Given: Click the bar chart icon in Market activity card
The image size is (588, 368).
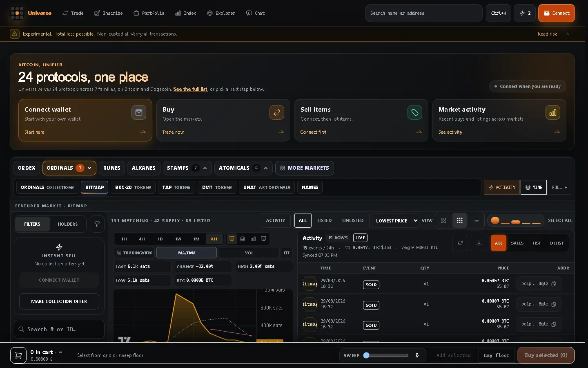Looking at the screenshot, I should pos(553,112).
